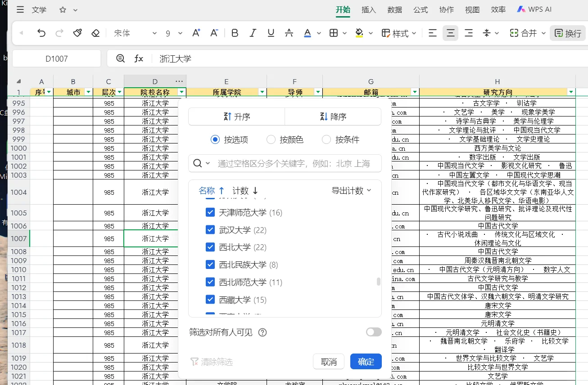
Task: Switch to the 数据 tab
Action: pyautogui.click(x=395, y=9)
